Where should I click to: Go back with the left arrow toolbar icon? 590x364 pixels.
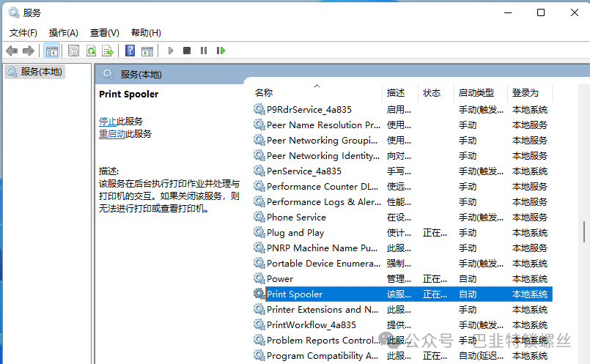(12, 51)
